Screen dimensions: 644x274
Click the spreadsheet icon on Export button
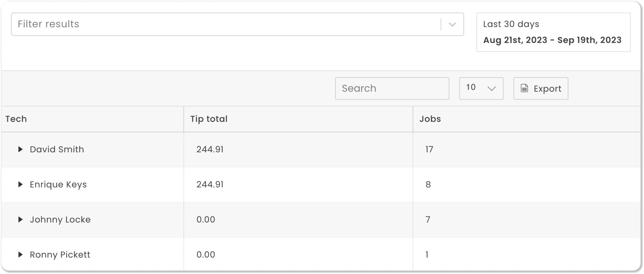[524, 88]
